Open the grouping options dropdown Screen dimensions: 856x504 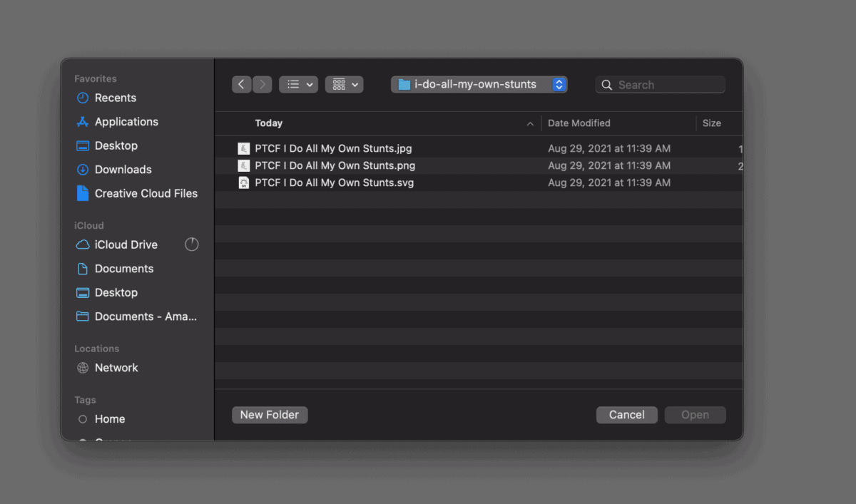[x=345, y=85]
